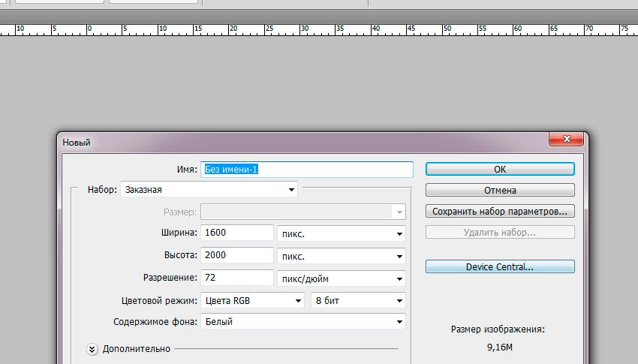Screen dimensions: 638x364
Task: Open the Содержимое фона Белый dropdown
Action: click(303, 322)
